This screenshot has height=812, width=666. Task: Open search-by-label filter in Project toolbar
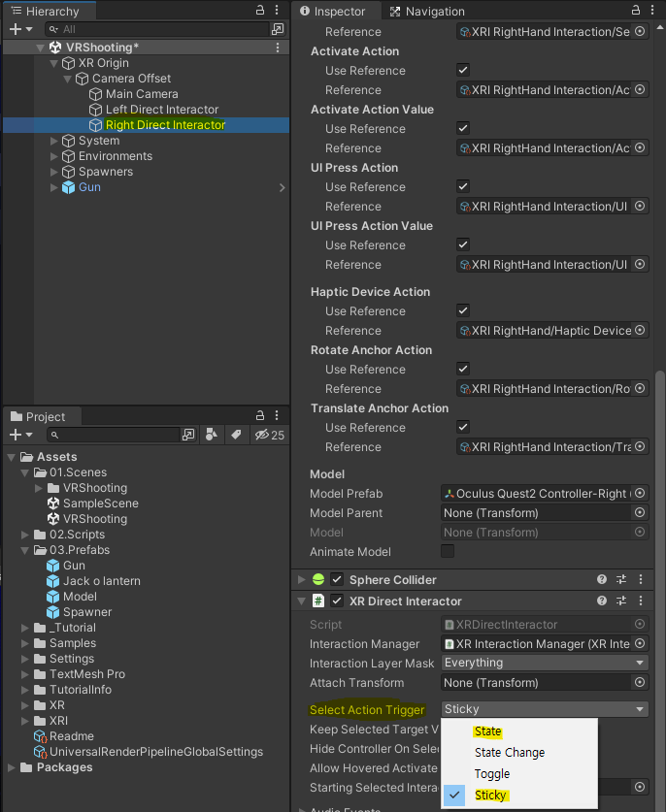(x=236, y=435)
